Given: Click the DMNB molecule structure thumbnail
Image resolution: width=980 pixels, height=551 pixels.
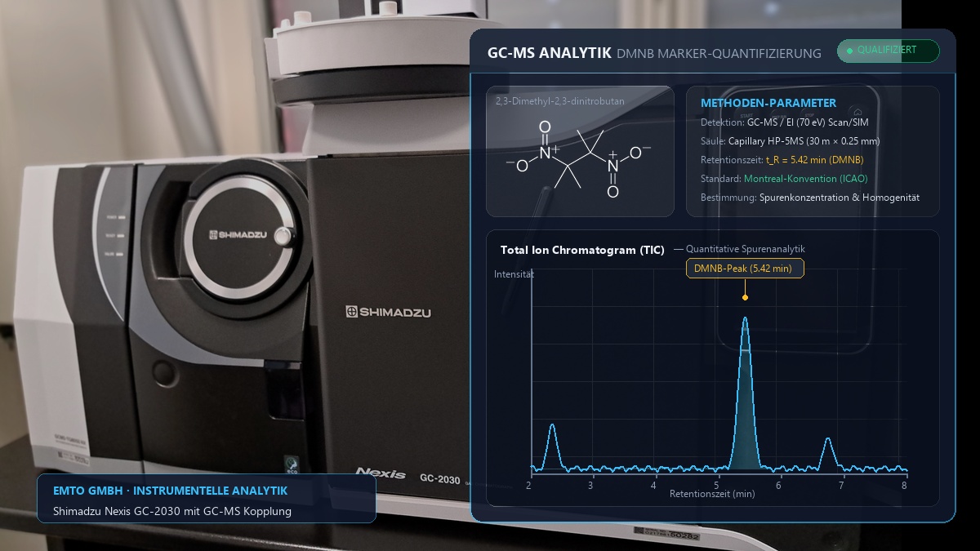Looking at the screenshot, I should tap(580, 151).
